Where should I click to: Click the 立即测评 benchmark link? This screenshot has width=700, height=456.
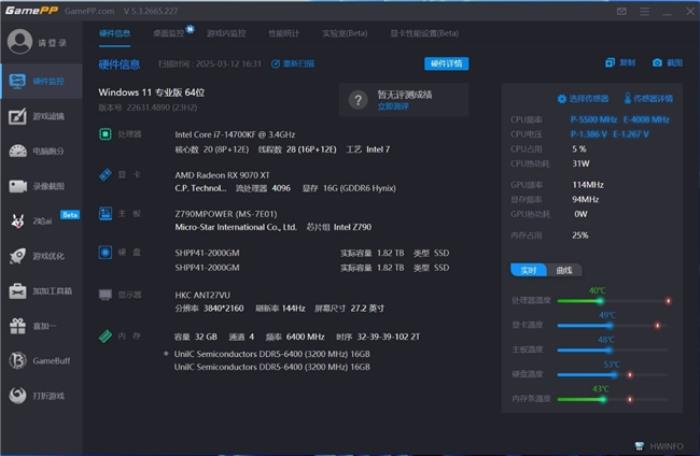(392, 106)
